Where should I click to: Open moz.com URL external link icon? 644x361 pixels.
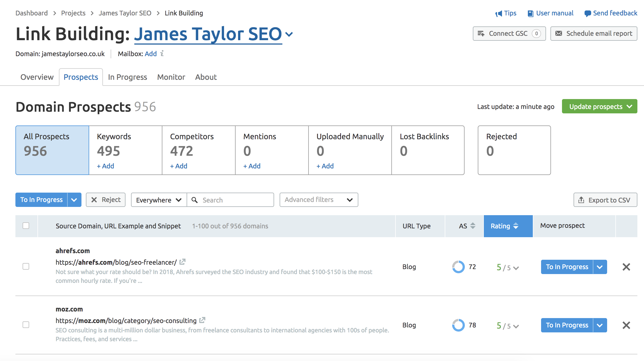[202, 320]
